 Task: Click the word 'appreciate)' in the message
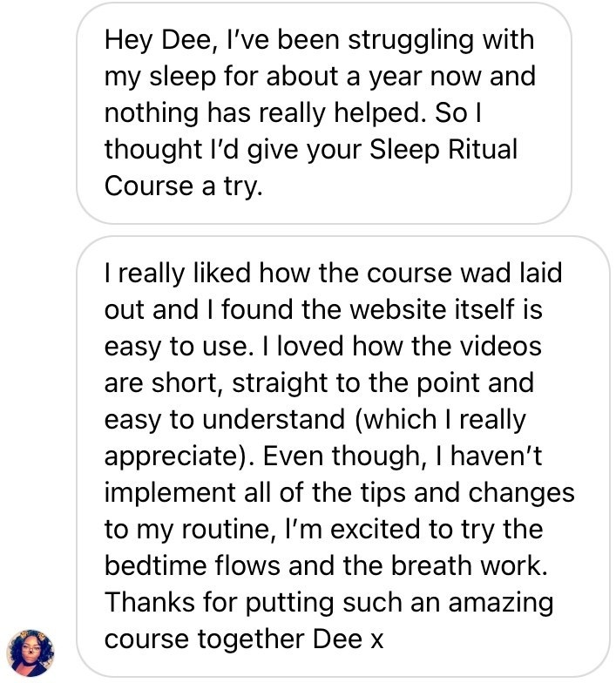(x=179, y=458)
